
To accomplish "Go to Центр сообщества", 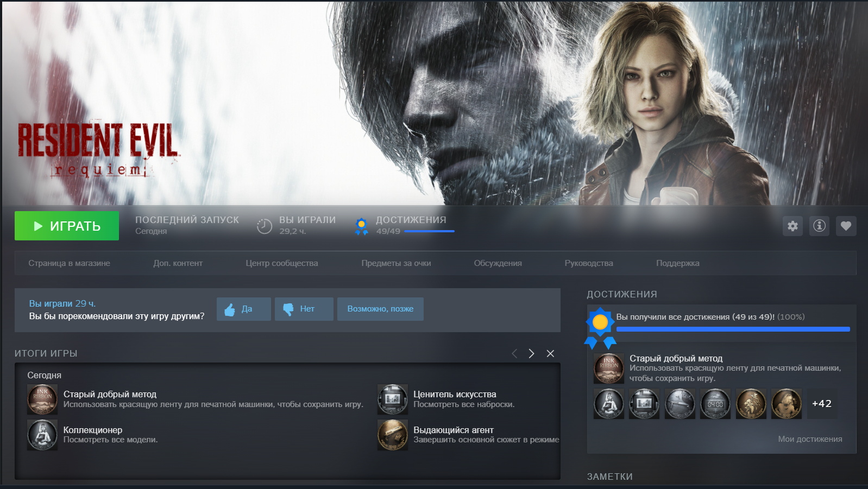I will pyautogui.click(x=282, y=263).
